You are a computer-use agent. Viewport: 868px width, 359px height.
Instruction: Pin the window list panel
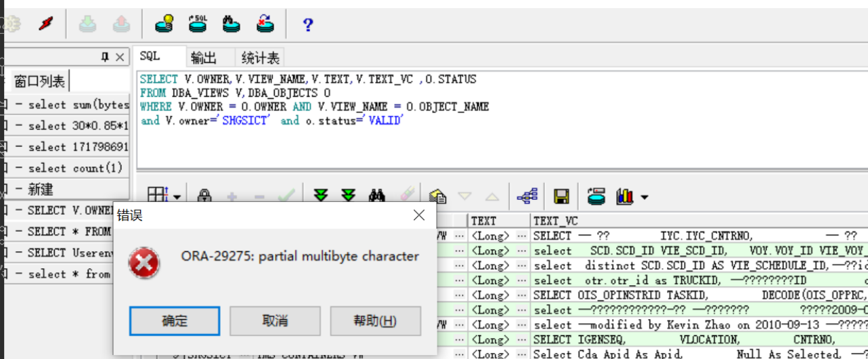[105, 57]
